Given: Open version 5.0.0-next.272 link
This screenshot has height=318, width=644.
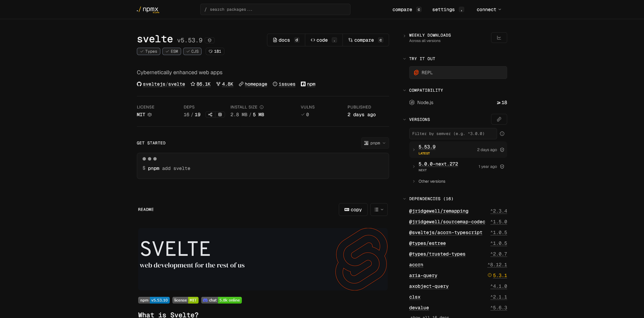Looking at the screenshot, I should click(438, 164).
